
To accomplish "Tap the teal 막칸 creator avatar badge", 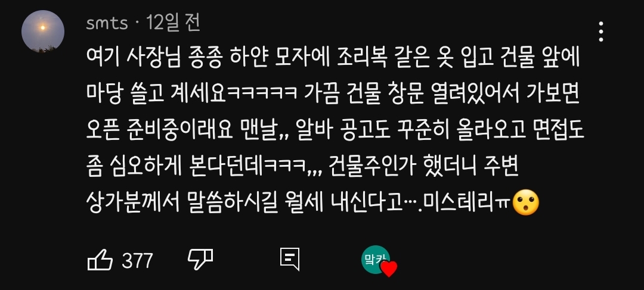I will [x=376, y=259].
